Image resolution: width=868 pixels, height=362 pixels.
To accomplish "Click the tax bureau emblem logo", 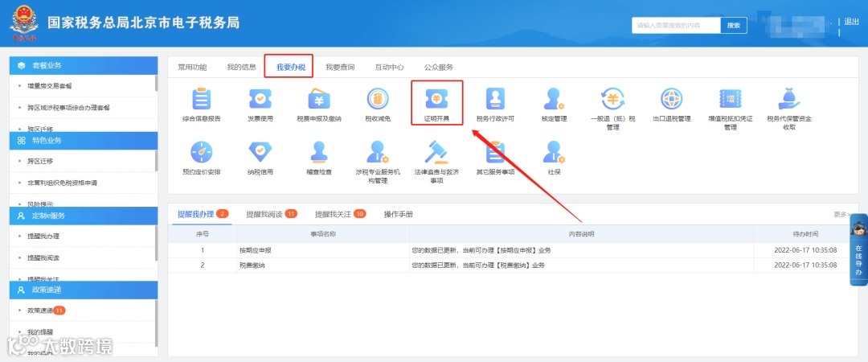I will tap(23, 24).
